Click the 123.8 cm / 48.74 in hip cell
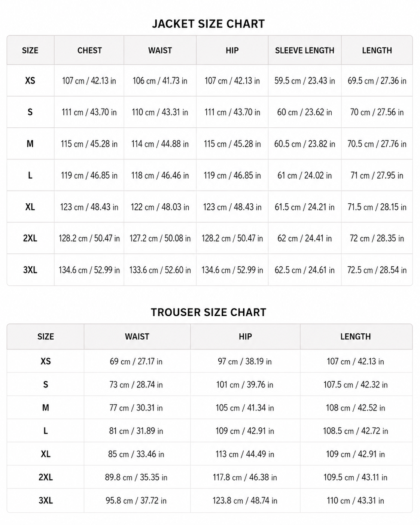The height and width of the screenshot is (525, 420). click(x=245, y=501)
